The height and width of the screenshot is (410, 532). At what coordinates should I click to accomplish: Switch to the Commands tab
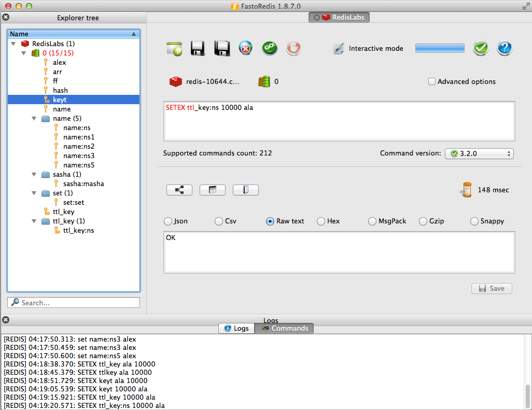284,328
